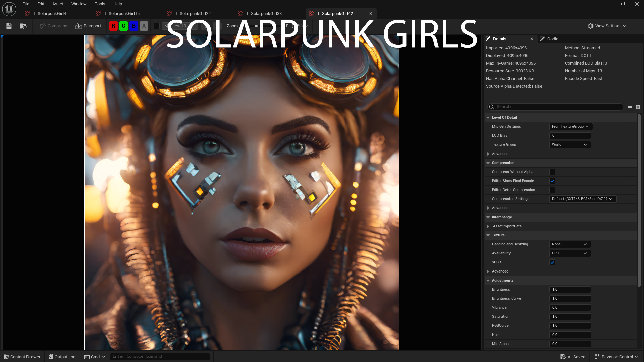644x362 pixels.
Task: Save the current texture asset
Action: [9, 26]
